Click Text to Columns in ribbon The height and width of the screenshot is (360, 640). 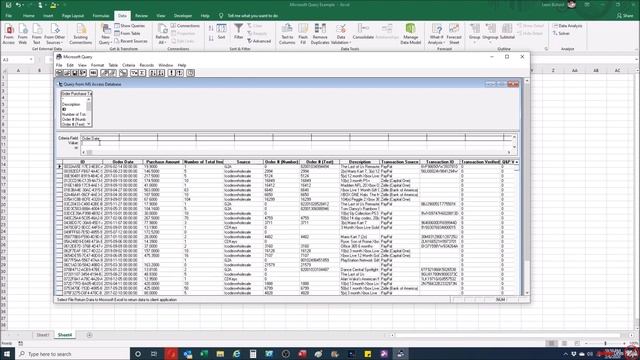(x=287, y=34)
